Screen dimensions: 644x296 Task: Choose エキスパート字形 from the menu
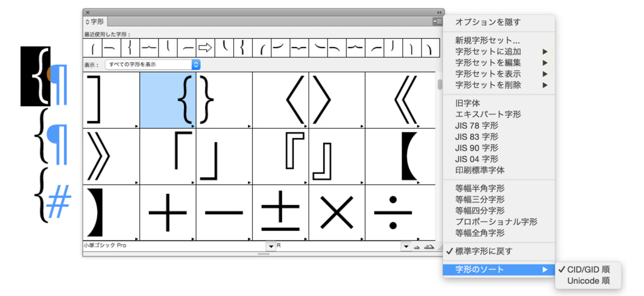[499, 114]
